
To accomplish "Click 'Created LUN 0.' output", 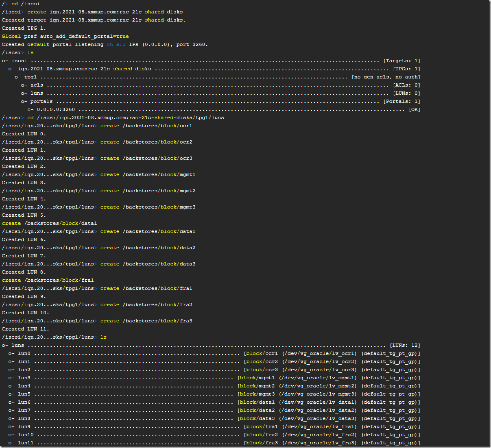I will [24, 134].
